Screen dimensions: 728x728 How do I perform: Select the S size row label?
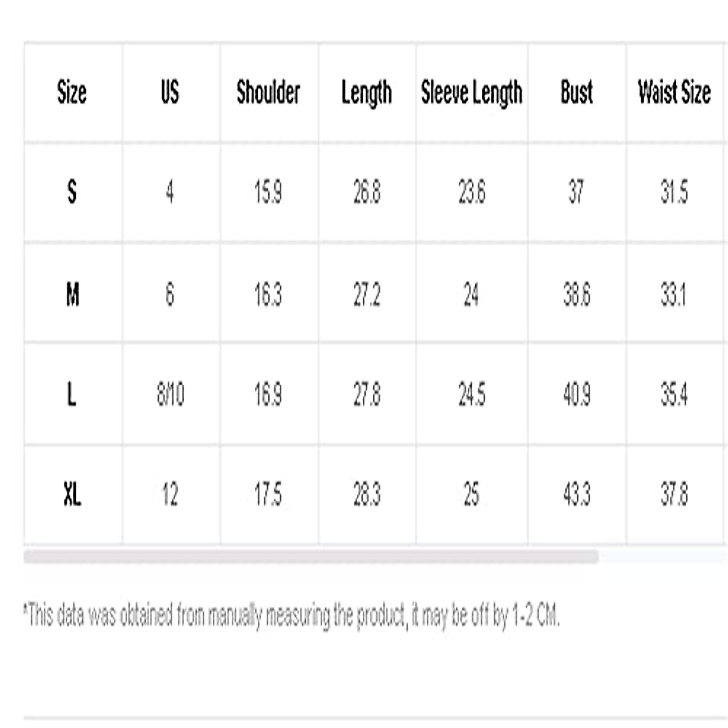pos(72,192)
